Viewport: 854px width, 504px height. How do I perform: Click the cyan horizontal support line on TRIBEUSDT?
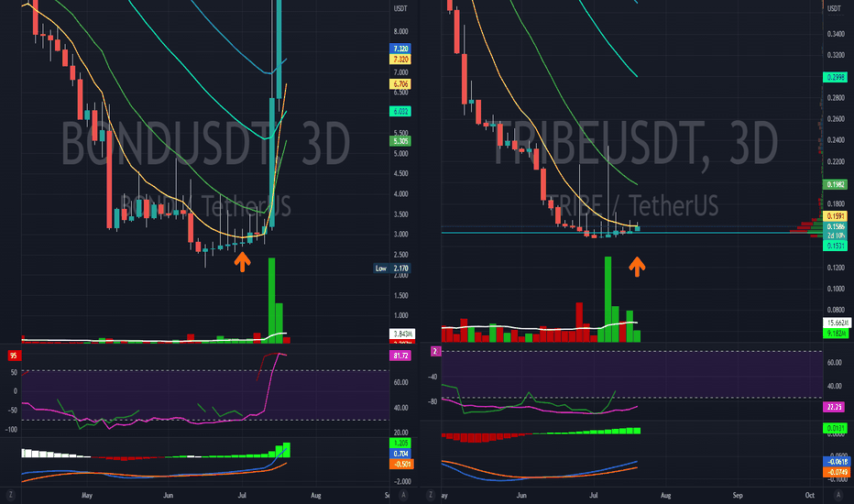tap(631, 233)
